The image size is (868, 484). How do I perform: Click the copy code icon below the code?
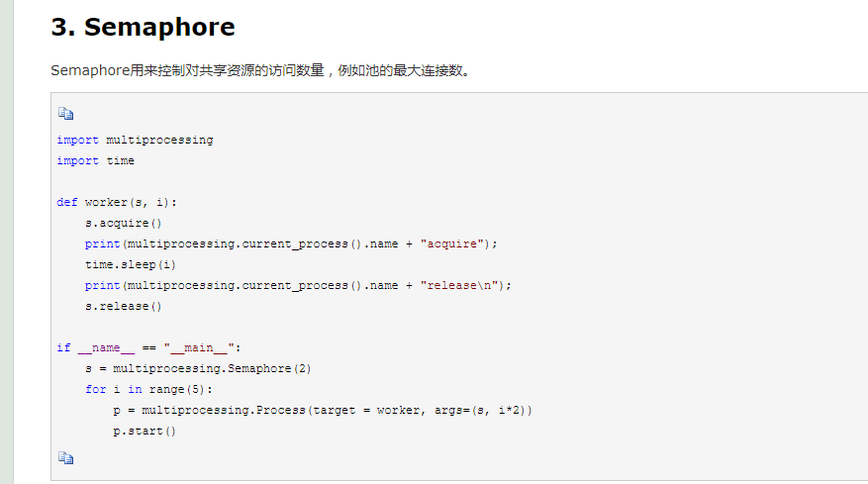(65, 457)
